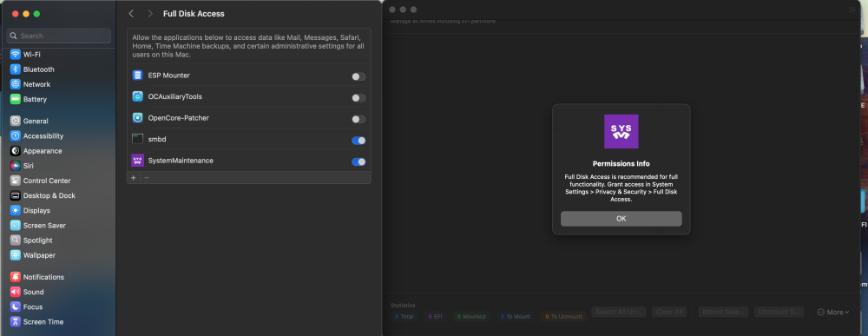868x336 pixels.
Task: Open Screen Saver icon
Action: 15,226
